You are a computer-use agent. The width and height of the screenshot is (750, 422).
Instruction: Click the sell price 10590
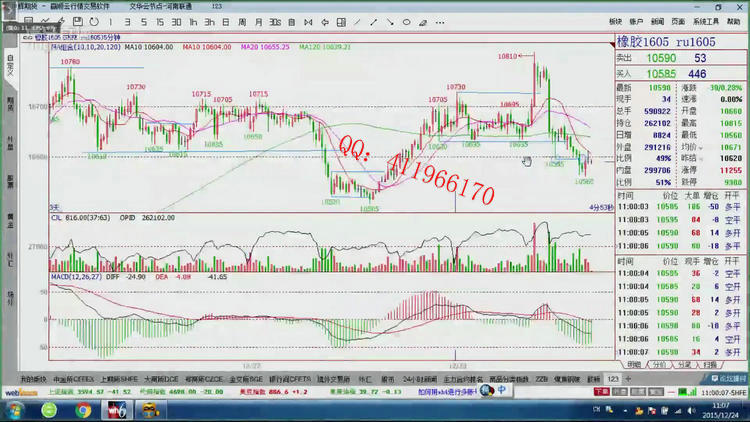661,58
